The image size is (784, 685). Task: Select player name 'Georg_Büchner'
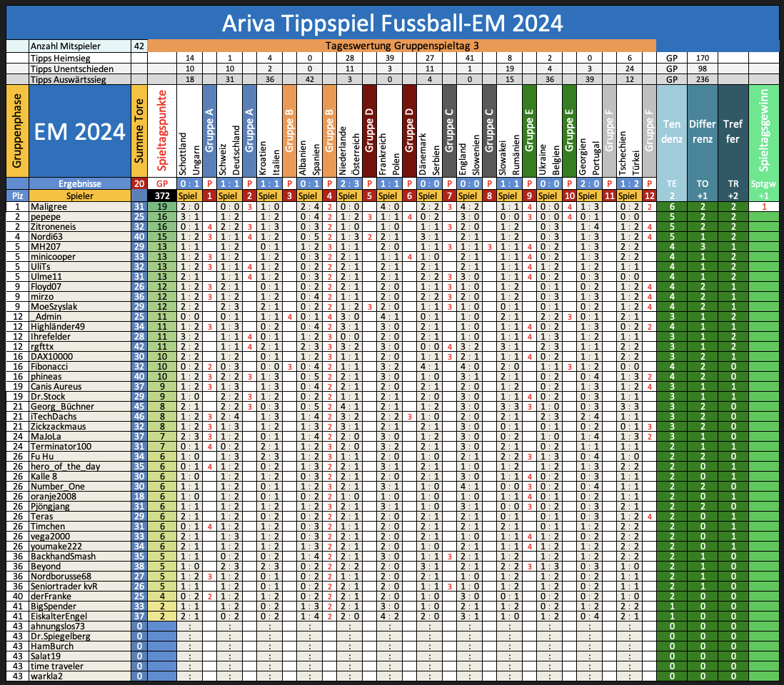coord(62,406)
